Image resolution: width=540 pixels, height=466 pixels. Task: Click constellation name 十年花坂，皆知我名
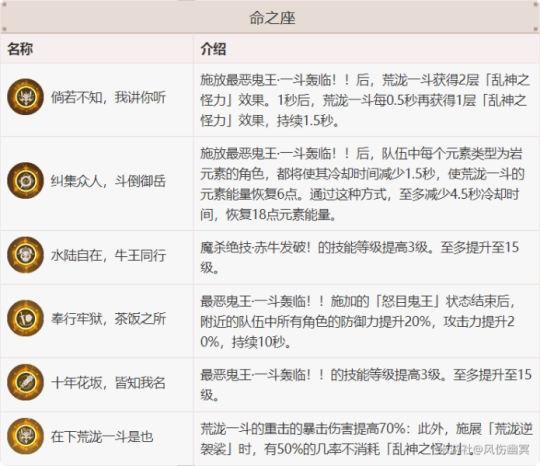tap(108, 382)
